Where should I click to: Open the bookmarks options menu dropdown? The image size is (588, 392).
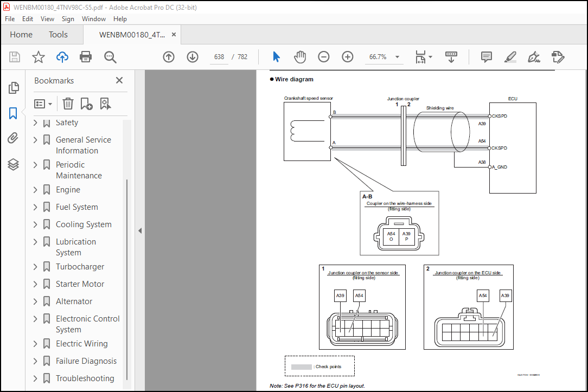(x=43, y=104)
